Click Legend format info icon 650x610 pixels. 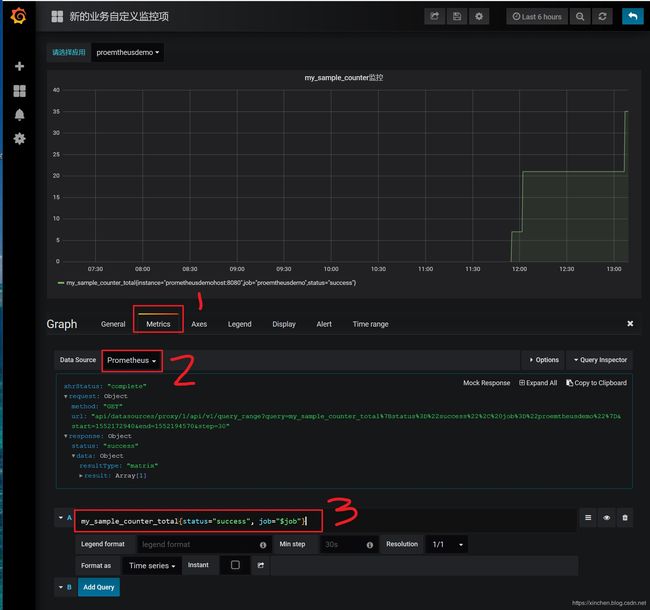tap(263, 545)
